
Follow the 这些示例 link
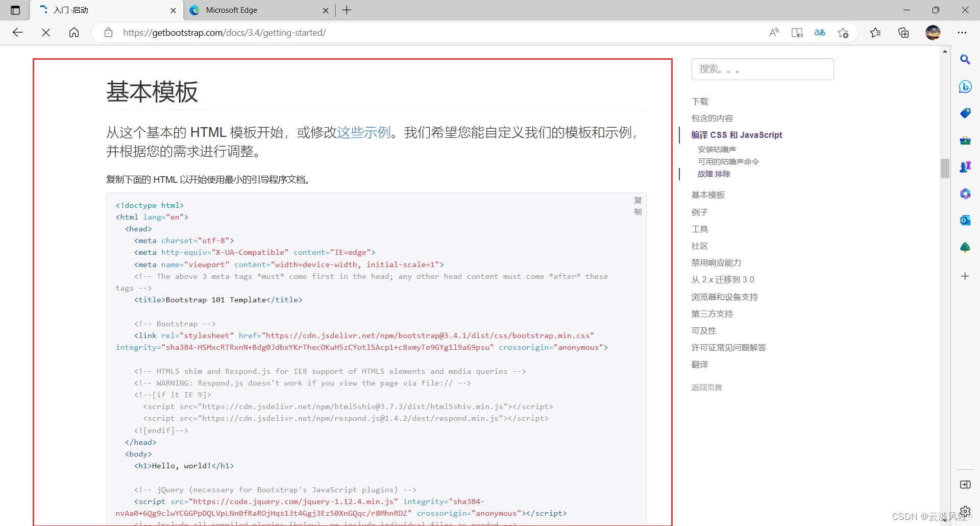pyautogui.click(x=364, y=133)
